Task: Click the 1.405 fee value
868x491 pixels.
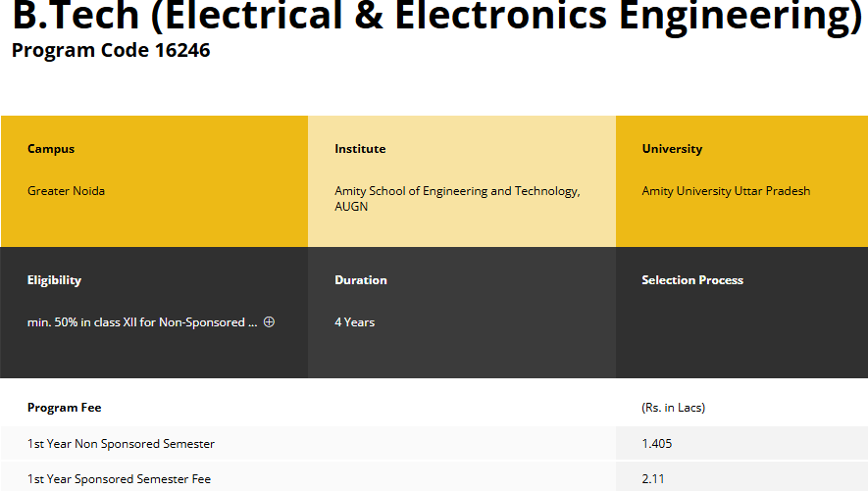Action: pos(656,443)
